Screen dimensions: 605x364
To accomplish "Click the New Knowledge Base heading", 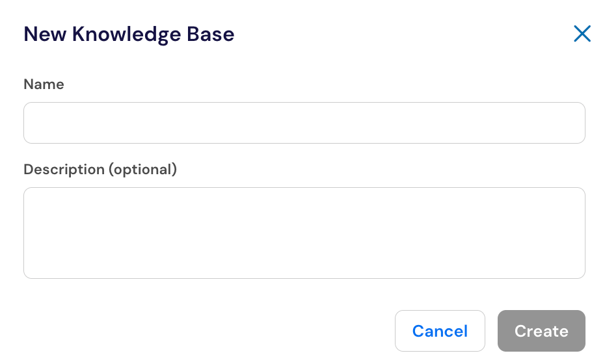I will 129,34.
